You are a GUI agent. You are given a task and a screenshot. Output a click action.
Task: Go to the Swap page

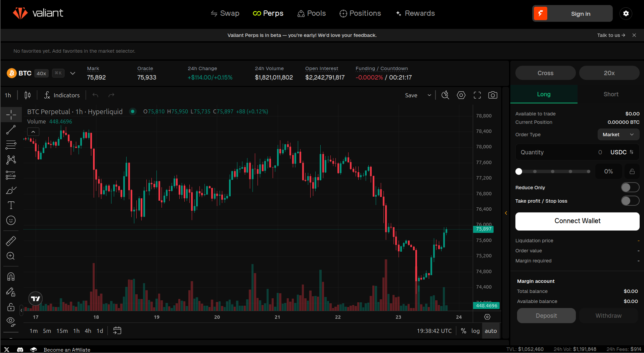click(x=225, y=13)
